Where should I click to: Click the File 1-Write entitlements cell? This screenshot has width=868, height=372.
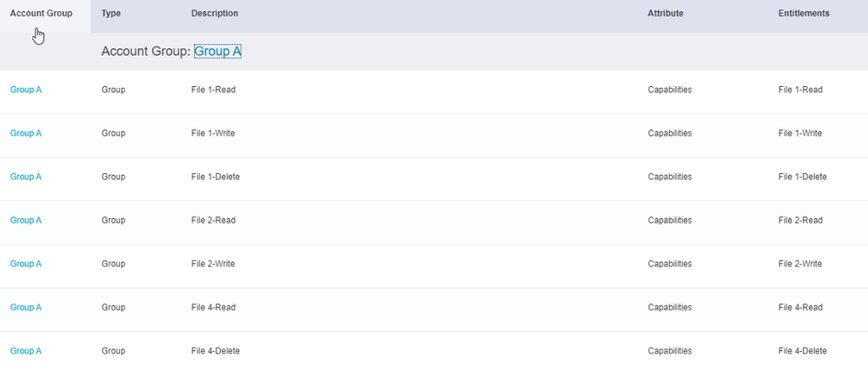coord(800,133)
